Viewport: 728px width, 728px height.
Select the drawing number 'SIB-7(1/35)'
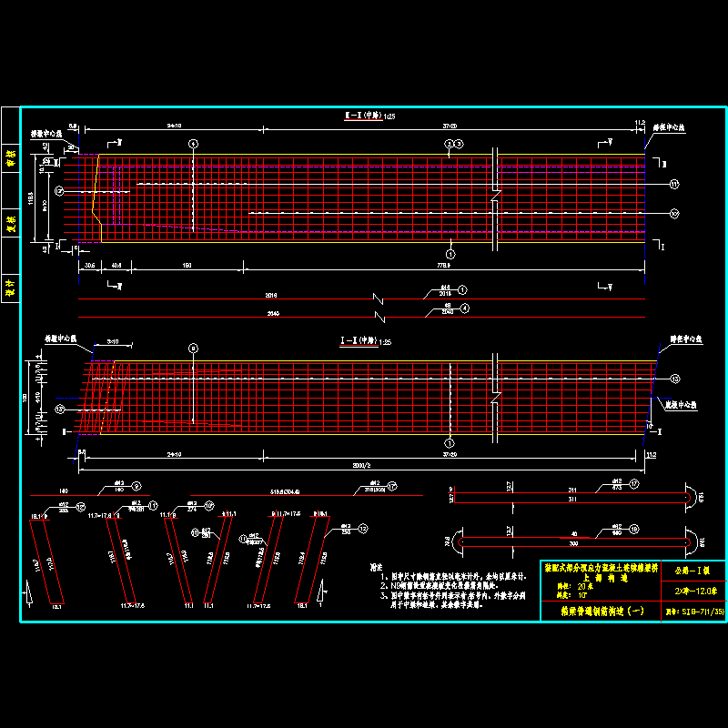(703, 612)
